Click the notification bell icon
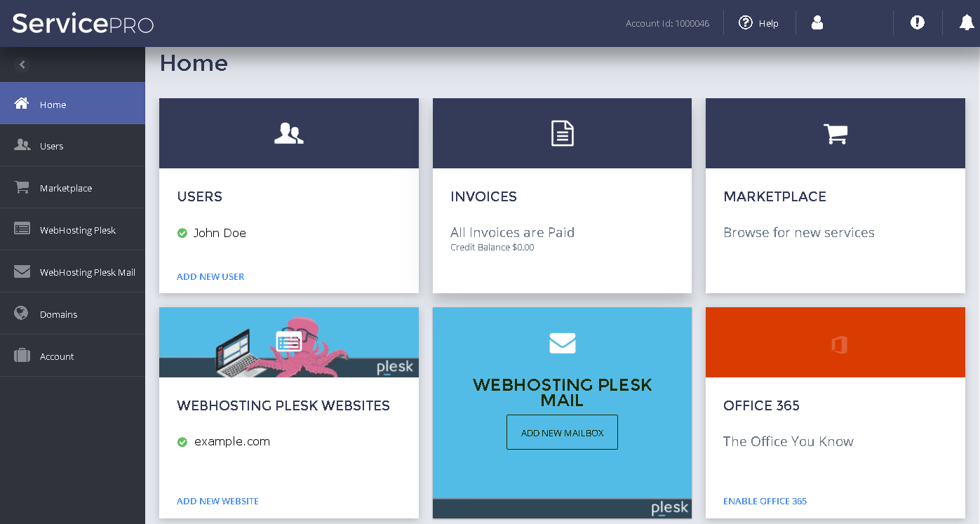Screen dimensions: 980x524 click(967, 23)
